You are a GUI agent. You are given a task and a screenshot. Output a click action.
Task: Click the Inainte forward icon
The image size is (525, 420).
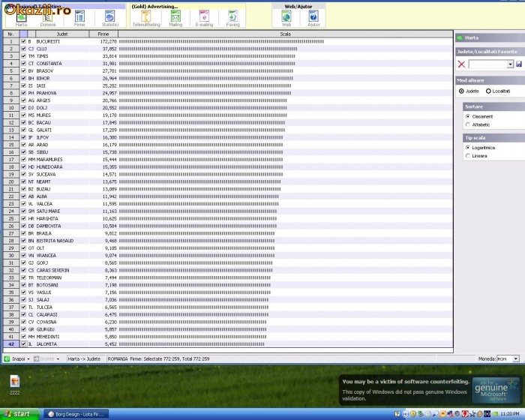[x=37, y=358]
